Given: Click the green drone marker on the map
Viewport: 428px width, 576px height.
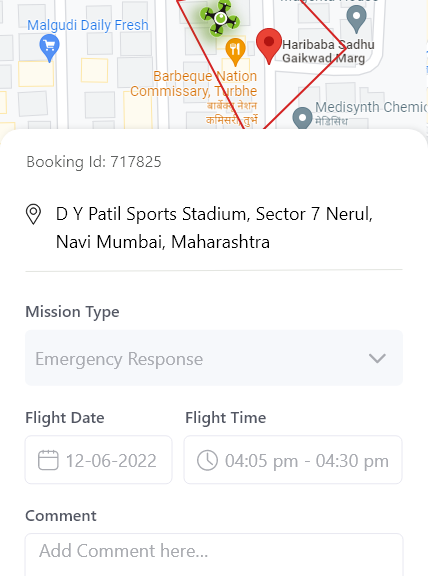Looking at the screenshot, I should pos(220,18).
